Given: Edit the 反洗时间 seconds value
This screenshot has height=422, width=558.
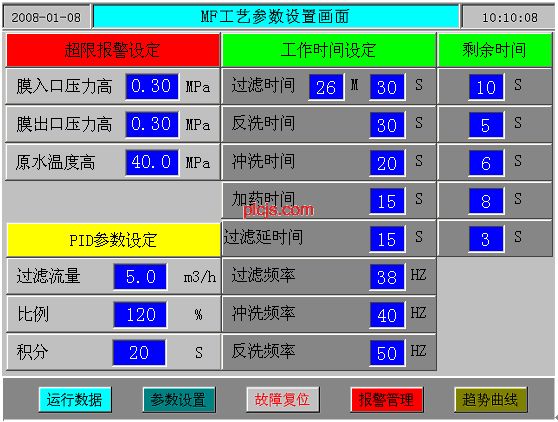Looking at the screenshot, I should coord(387,125).
